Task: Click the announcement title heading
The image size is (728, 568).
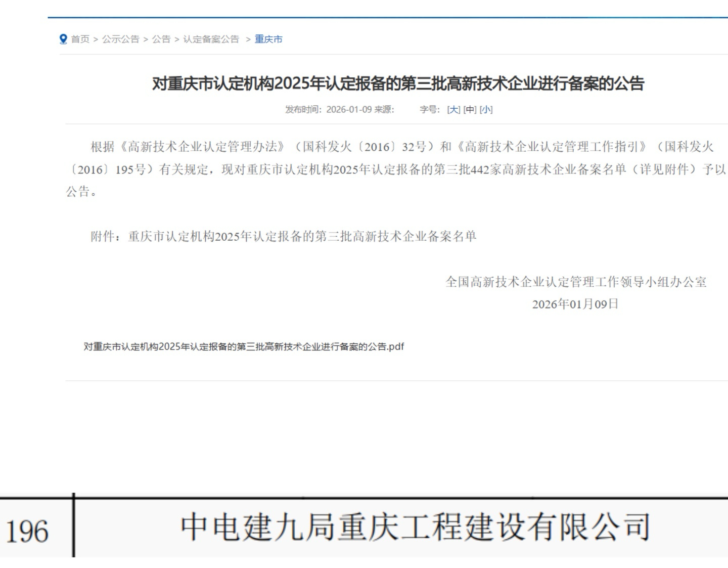Action: pos(398,83)
